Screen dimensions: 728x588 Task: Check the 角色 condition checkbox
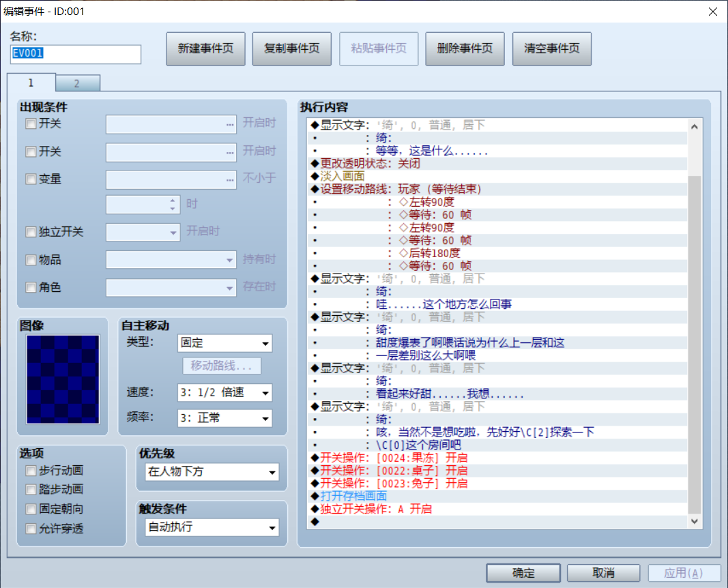pos(31,287)
